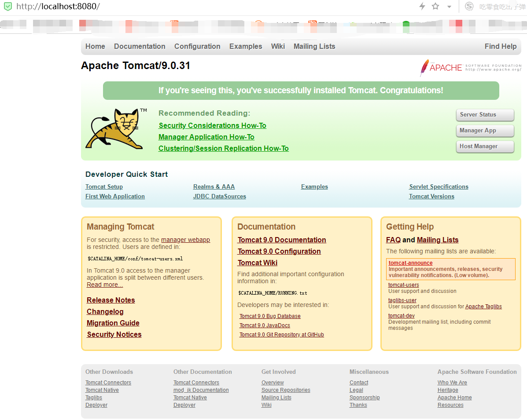This screenshot has height=420, width=527.
Task: Open the Resources footer link
Action: [x=450, y=405]
